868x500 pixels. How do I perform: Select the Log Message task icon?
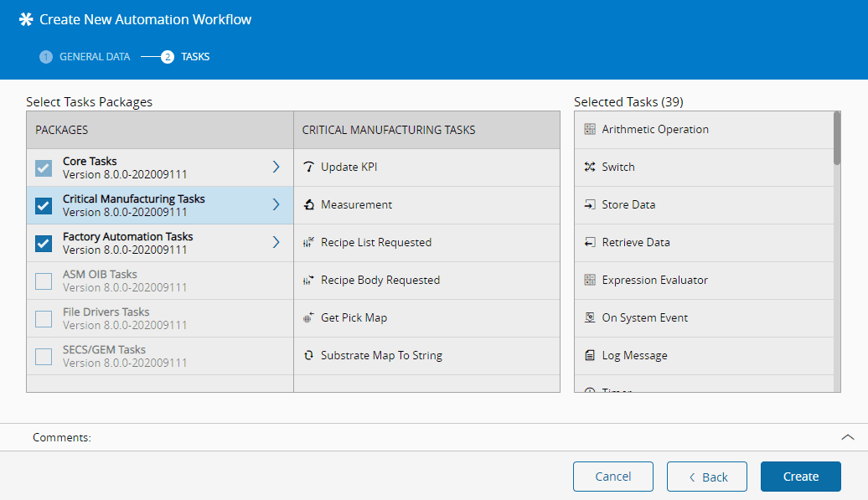591,355
